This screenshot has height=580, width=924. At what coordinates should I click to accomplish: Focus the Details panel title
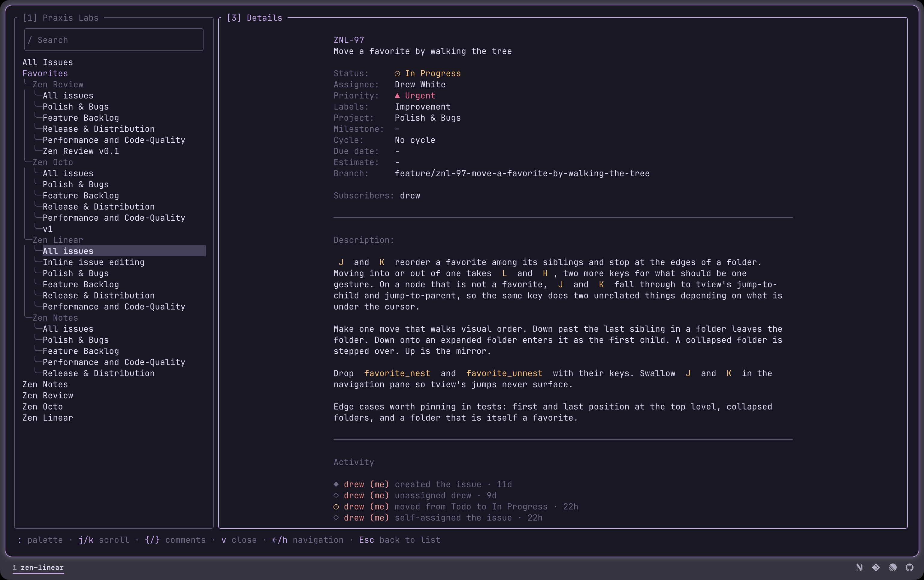pos(254,18)
